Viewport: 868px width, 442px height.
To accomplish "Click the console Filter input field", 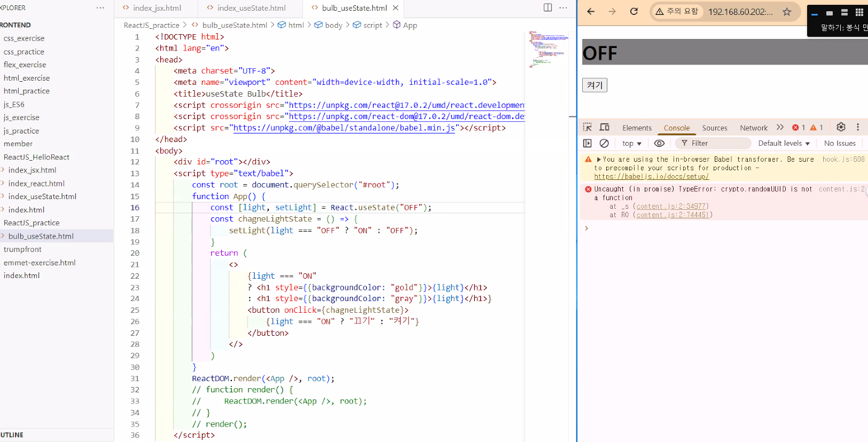I will pos(713,143).
